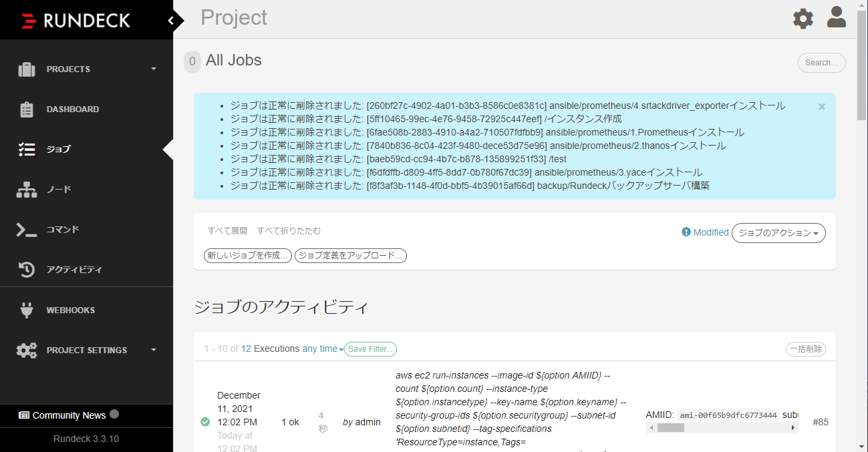
Task: Click the by admin user text
Action: pyautogui.click(x=361, y=422)
